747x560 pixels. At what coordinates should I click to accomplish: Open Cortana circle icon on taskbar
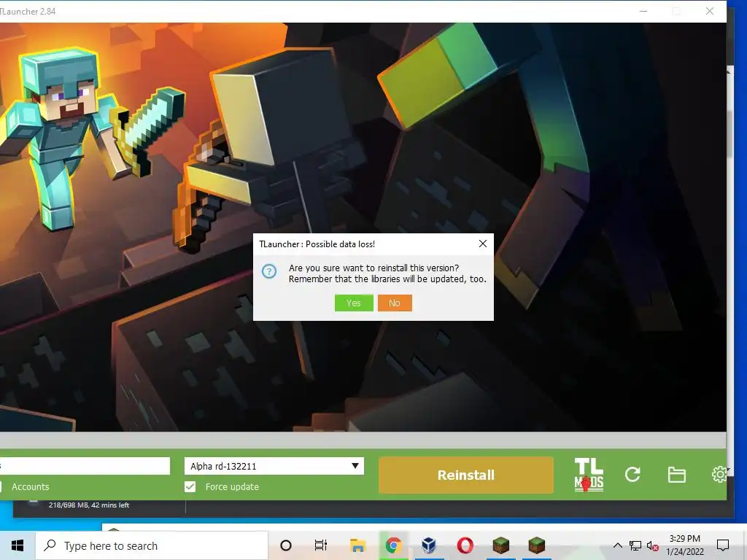(x=286, y=545)
